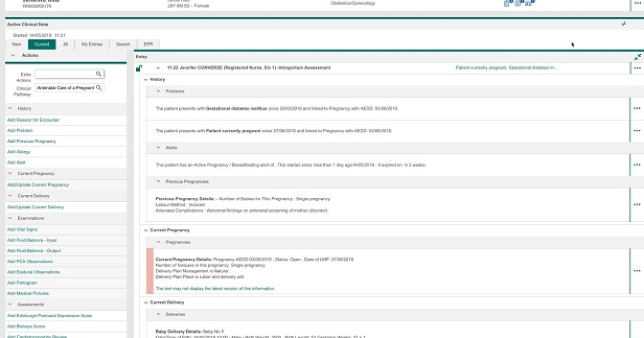Click the red indicator bar beside Current Pregnancy Details
This screenshot has height=338, width=644.
coord(149,271)
